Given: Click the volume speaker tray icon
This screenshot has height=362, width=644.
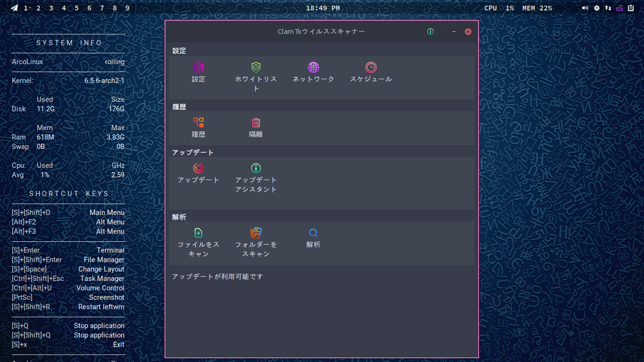Looking at the screenshot, I should (x=586, y=8).
